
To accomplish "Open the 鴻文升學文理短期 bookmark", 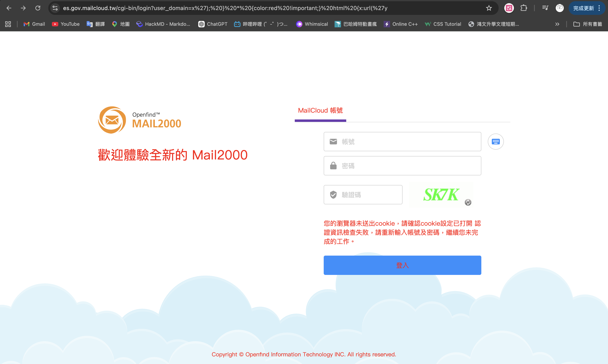I will [494, 24].
